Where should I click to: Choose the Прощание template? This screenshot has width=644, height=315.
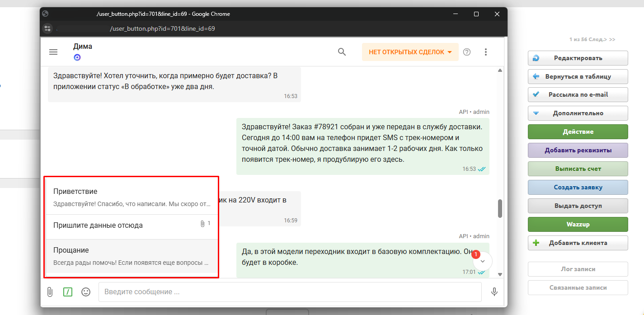click(x=132, y=256)
